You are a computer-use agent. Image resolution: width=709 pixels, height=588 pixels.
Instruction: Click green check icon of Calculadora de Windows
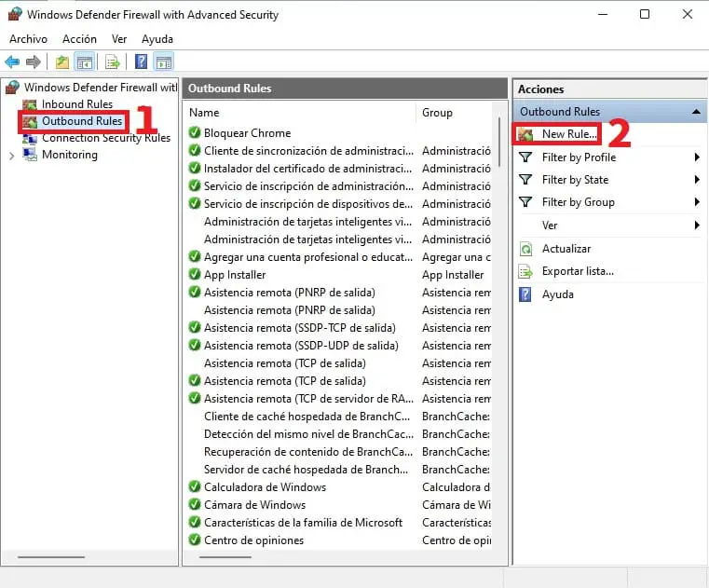[195, 486]
